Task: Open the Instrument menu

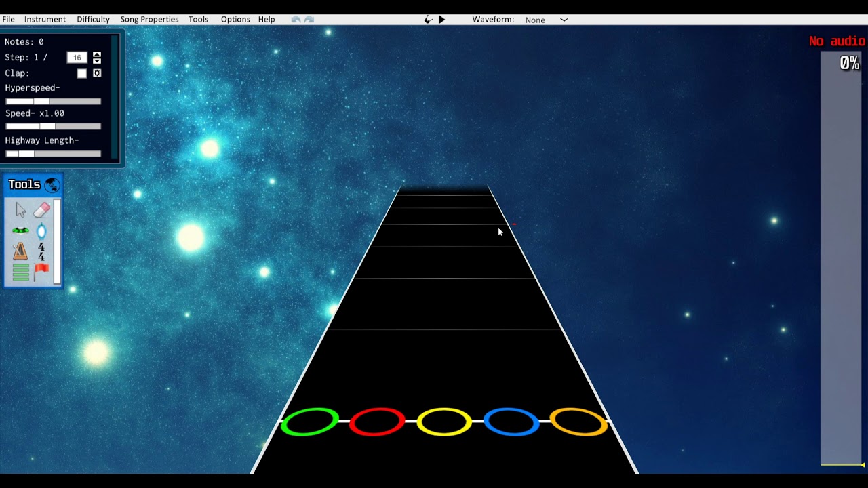Action: 45,20
